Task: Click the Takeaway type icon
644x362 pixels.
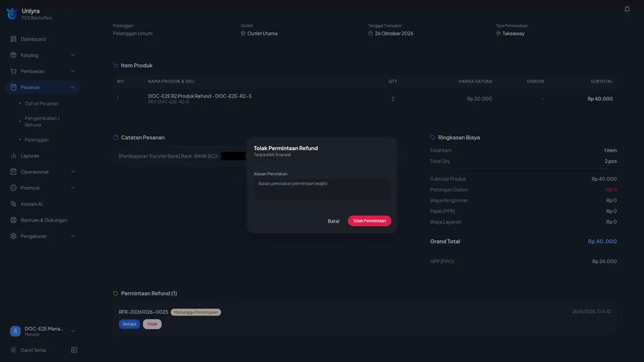Action: [x=498, y=34]
